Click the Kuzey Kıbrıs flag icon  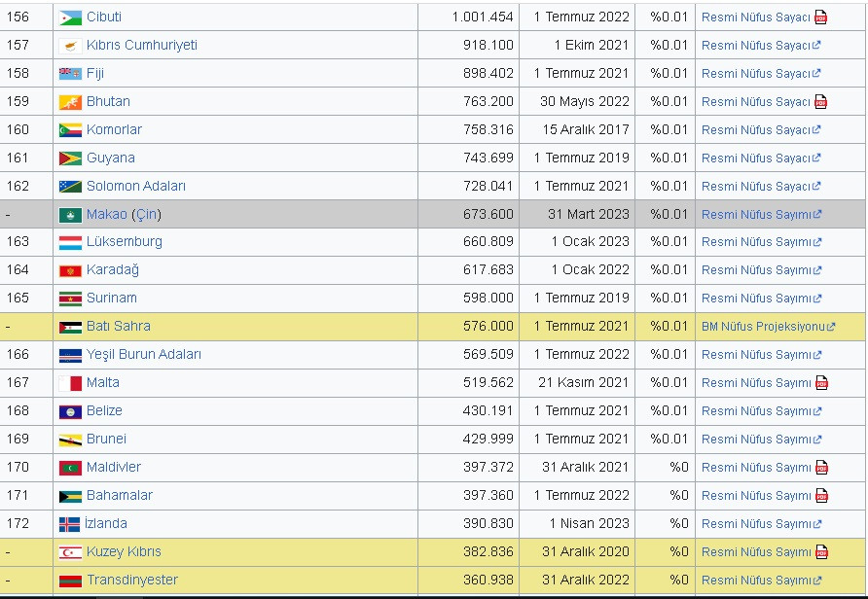pos(69,552)
